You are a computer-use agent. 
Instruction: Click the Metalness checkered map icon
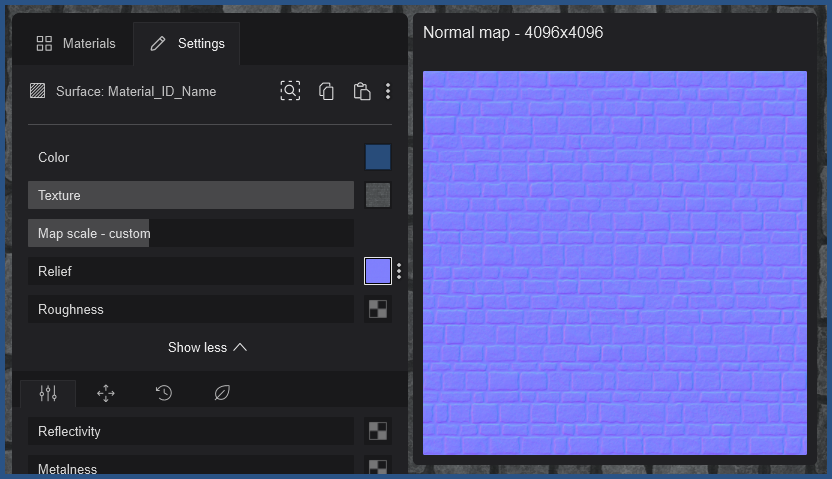click(x=378, y=467)
